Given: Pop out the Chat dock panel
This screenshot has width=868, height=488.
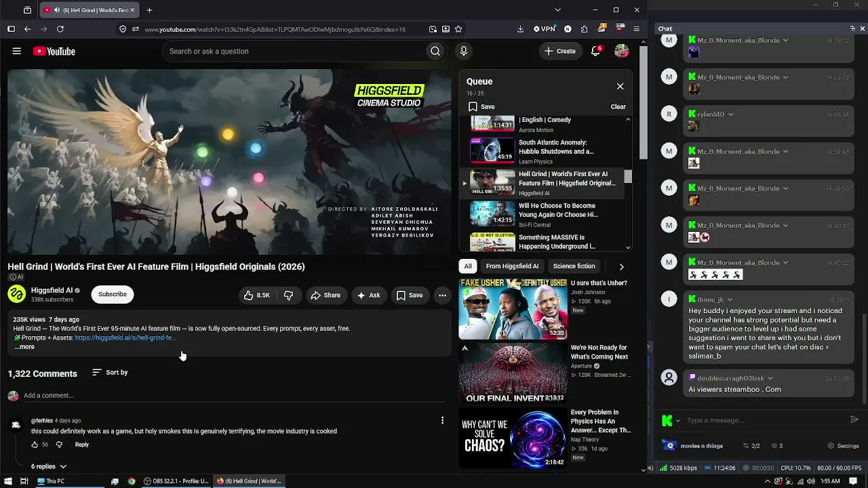Looking at the screenshot, I should (852, 28).
